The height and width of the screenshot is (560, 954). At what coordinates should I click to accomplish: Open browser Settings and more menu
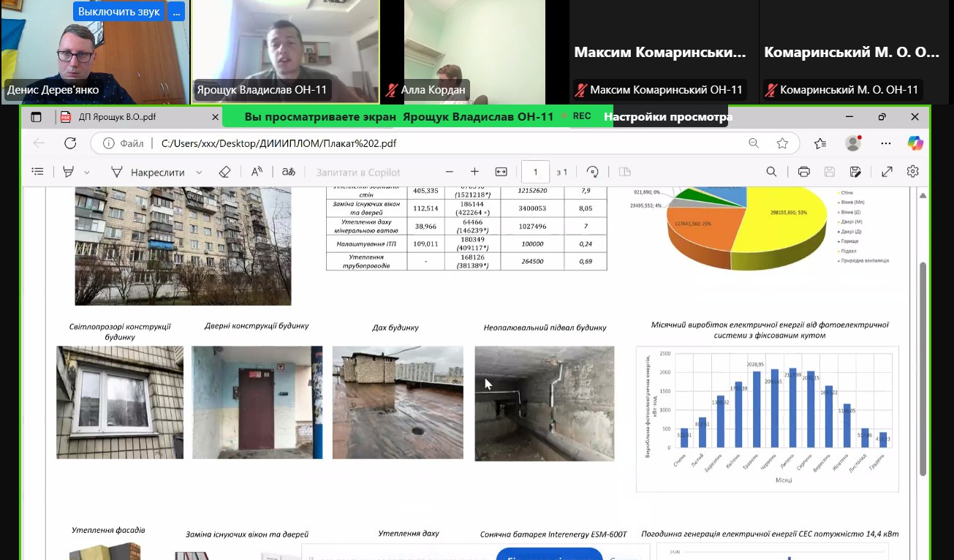[886, 143]
